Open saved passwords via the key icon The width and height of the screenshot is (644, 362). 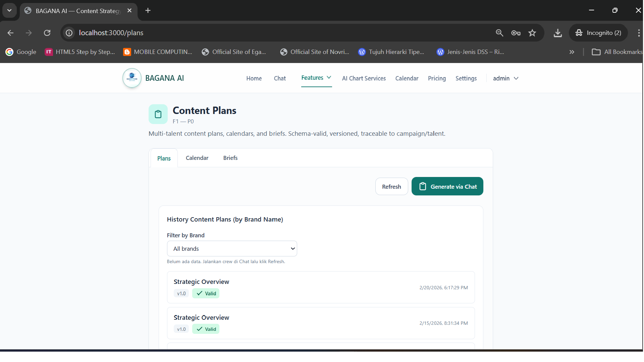516,33
